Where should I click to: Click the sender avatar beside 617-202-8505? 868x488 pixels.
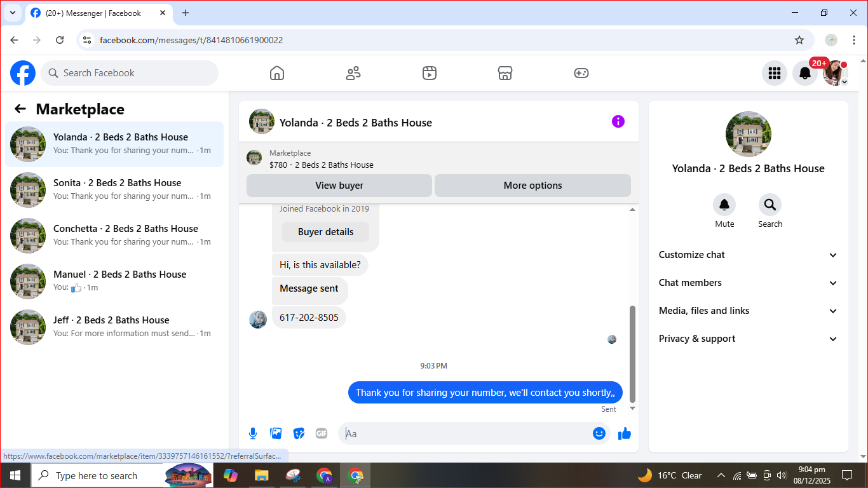[x=258, y=320]
